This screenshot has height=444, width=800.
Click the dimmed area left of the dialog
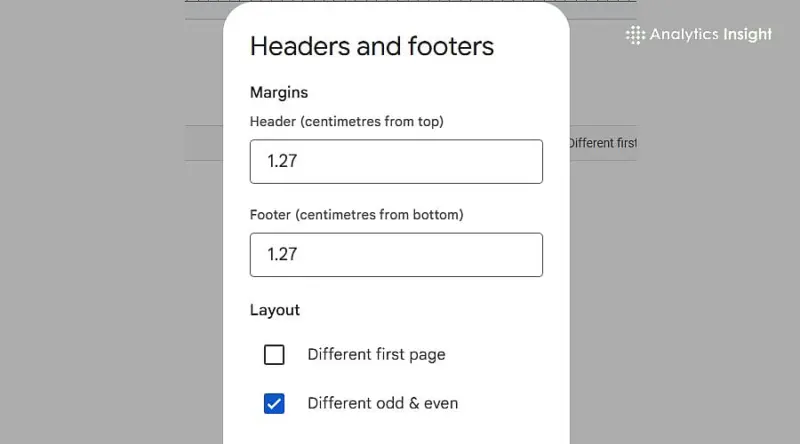coord(100,250)
